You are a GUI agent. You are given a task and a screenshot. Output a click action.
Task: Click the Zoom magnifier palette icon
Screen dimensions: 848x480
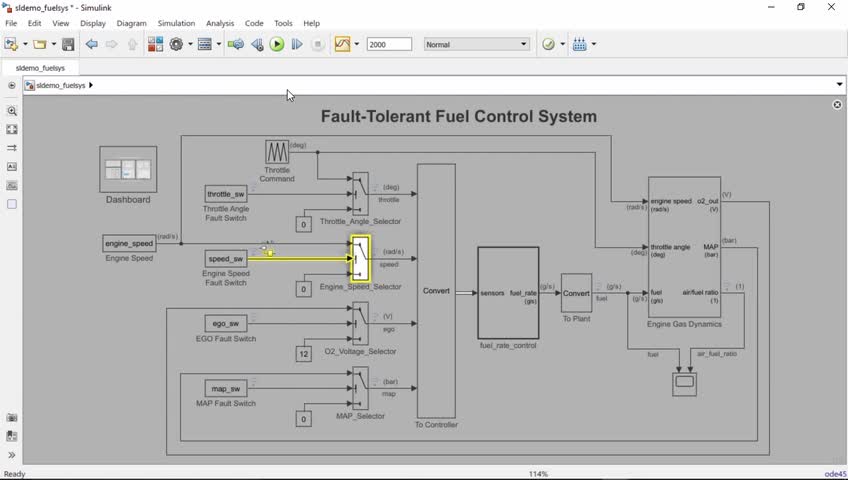[x=12, y=111]
